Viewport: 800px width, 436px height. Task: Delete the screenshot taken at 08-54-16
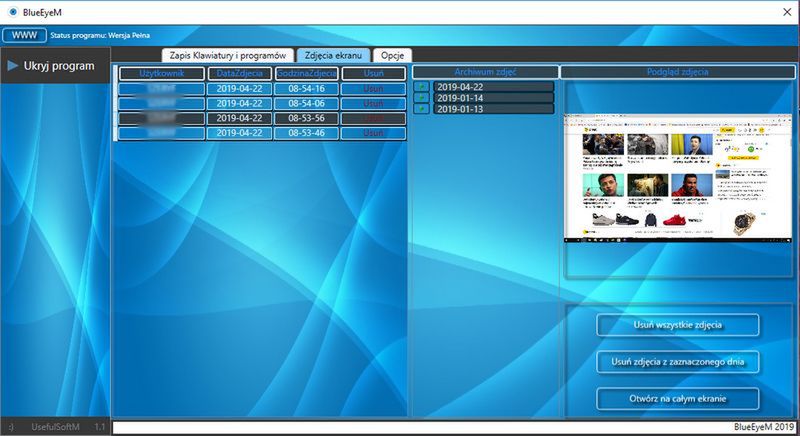point(373,89)
